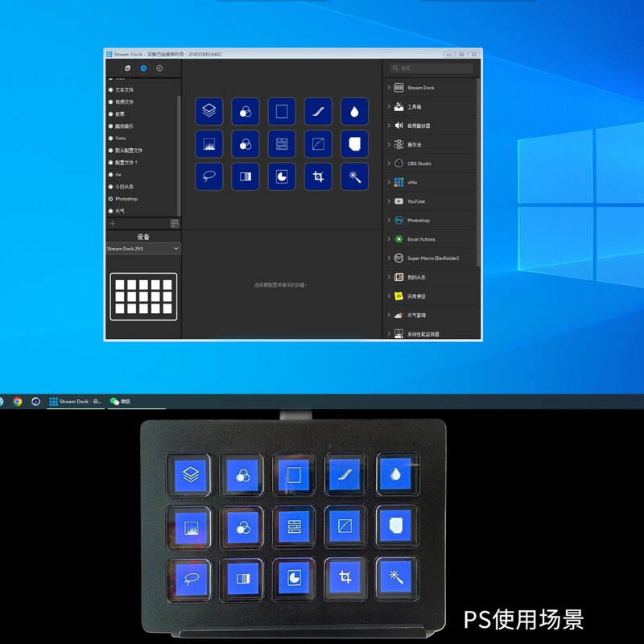This screenshot has width=644, height=644.
Task: Select the Vmix profile radio button
Action: (110, 138)
